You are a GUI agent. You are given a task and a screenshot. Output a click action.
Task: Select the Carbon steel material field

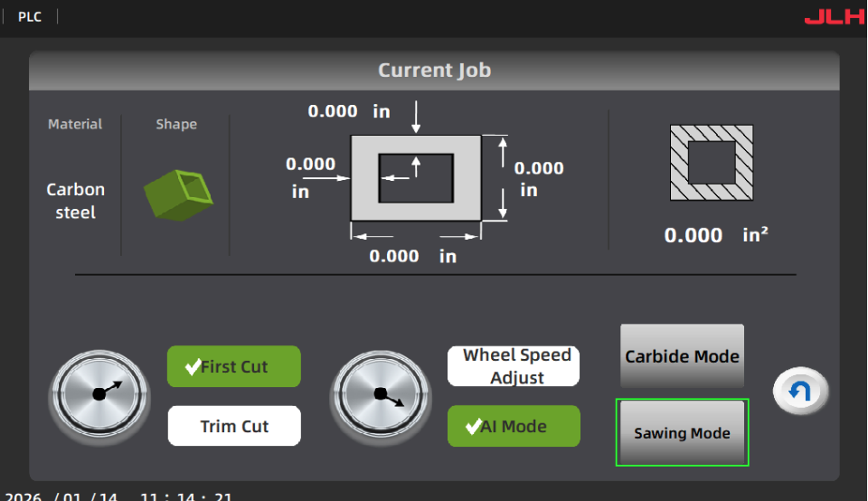coord(76,201)
